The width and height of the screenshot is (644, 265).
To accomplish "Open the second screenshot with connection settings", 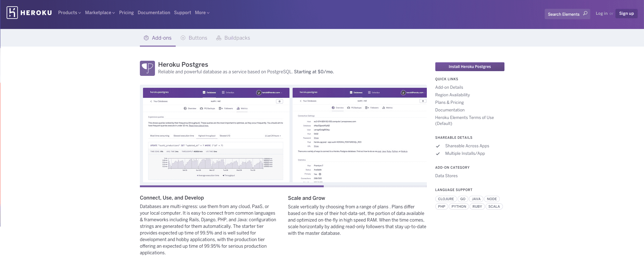I will point(360,135).
